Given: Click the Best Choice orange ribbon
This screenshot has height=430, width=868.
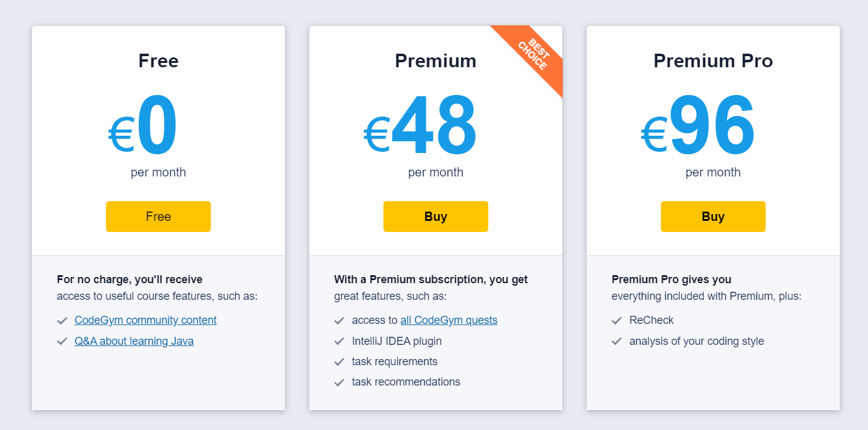Looking at the screenshot, I should (x=533, y=56).
